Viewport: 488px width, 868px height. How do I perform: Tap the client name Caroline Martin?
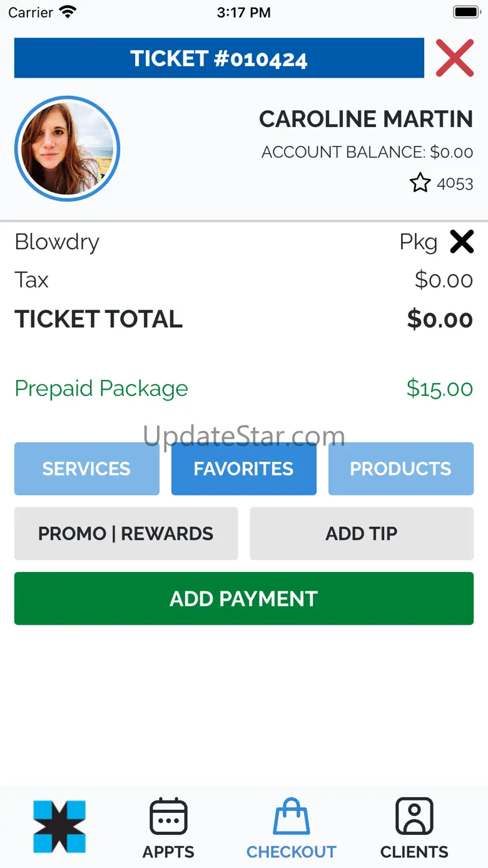click(366, 119)
